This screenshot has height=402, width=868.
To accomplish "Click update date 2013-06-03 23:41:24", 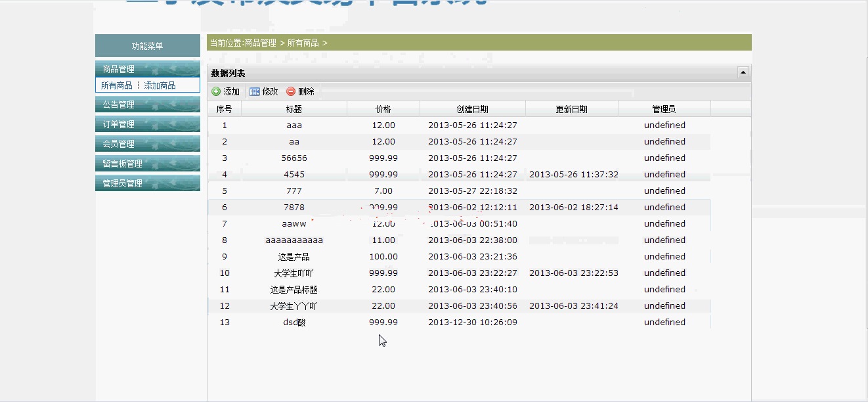I will [574, 305].
